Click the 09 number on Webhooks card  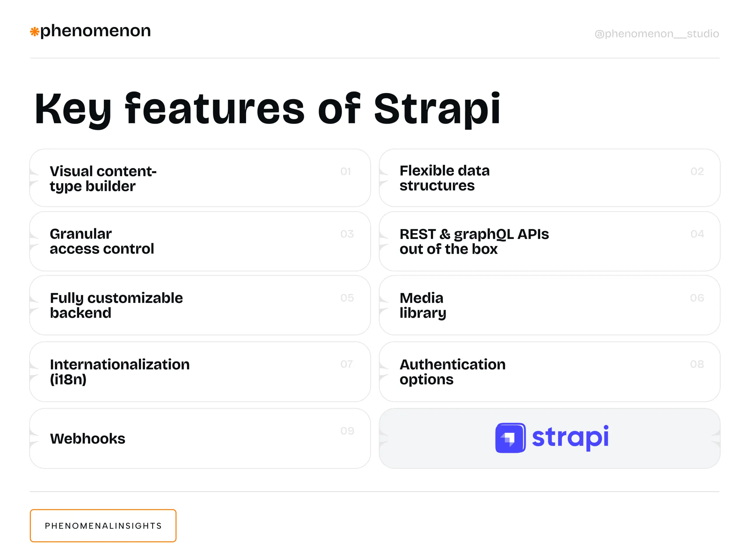[347, 431]
